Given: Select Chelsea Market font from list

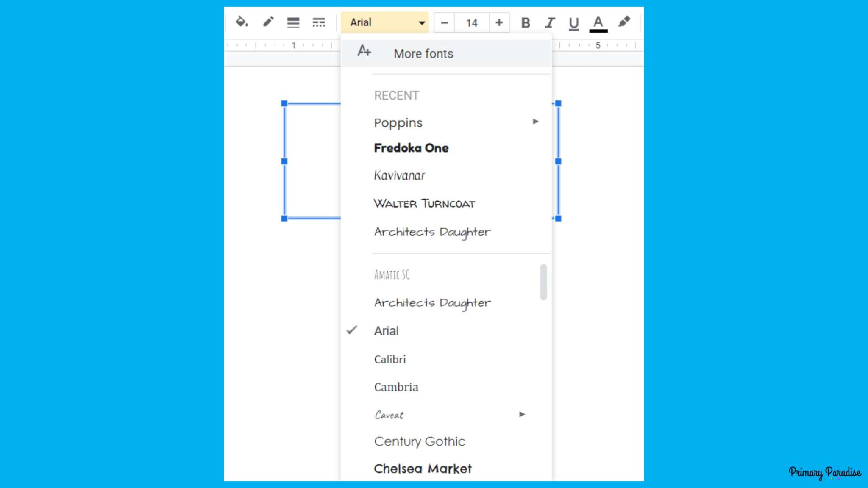Looking at the screenshot, I should coord(423,469).
